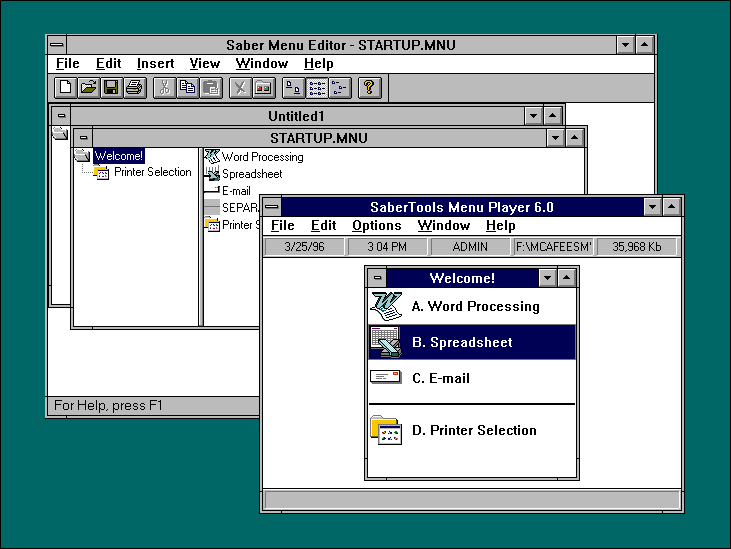Open Untitled1 window control menu box
Image resolution: width=731 pixels, height=549 pixels.
click(x=62, y=116)
